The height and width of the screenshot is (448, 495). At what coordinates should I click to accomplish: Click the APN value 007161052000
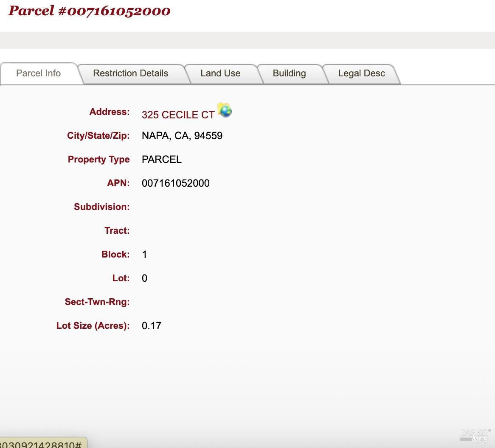tap(175, 183)
